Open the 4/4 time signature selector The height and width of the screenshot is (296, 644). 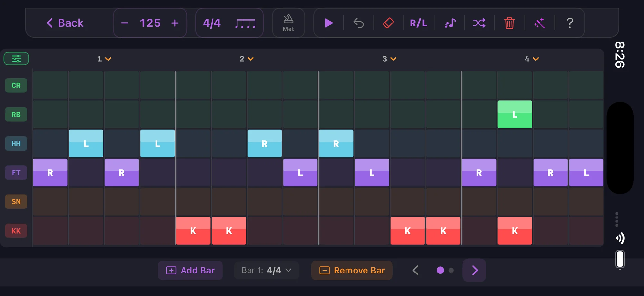coord(212,23)
